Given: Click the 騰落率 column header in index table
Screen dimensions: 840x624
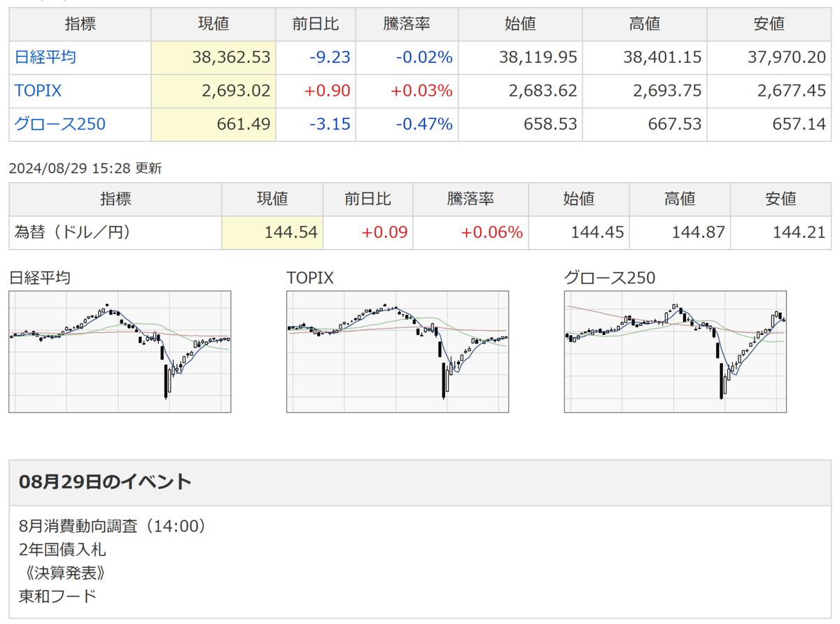Looking at the screenshot, I should (x=407, y=24).
